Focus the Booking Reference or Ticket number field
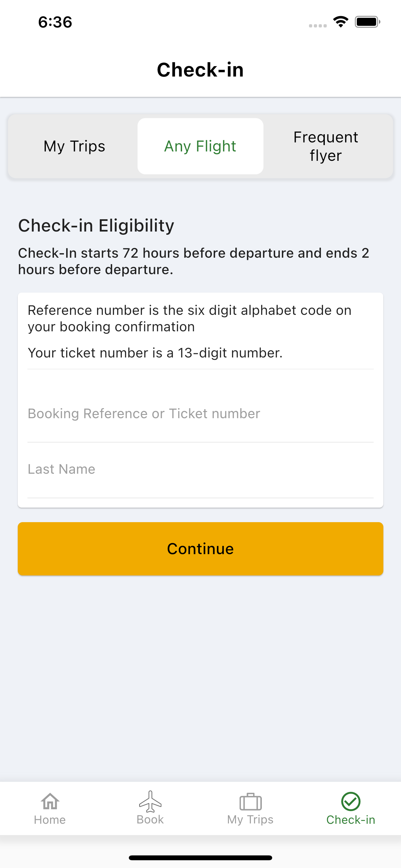Screen dimensions: 401x868 pyautogui.click(x=200, y=414)
